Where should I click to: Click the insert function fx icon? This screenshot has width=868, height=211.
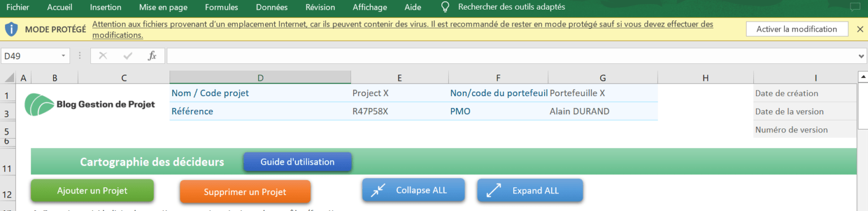[152, 56]
